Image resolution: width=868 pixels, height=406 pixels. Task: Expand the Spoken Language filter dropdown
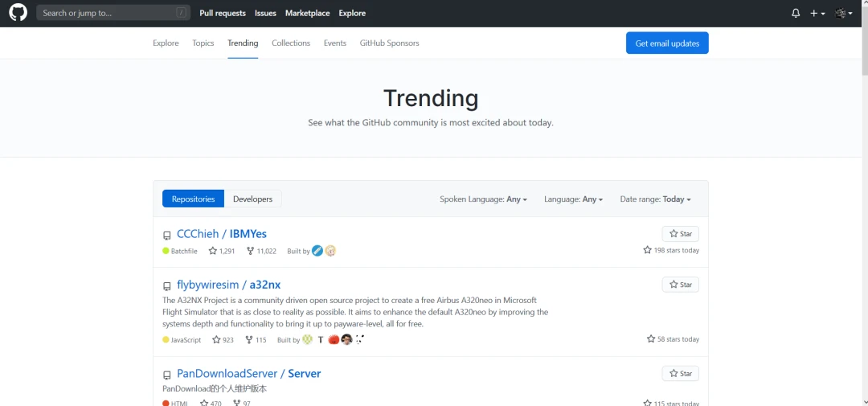pyautogui.click(x=483, y=199)
